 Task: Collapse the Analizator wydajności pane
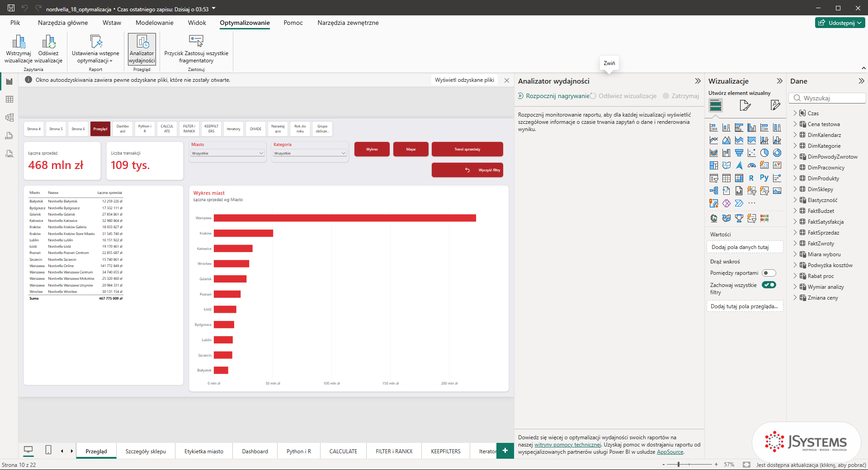[x=698, y=81]
